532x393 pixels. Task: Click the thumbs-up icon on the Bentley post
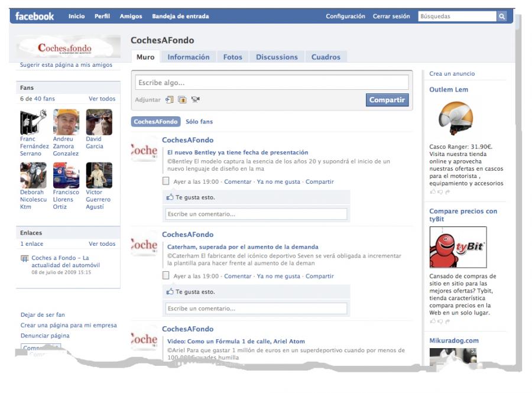[170, 197]
